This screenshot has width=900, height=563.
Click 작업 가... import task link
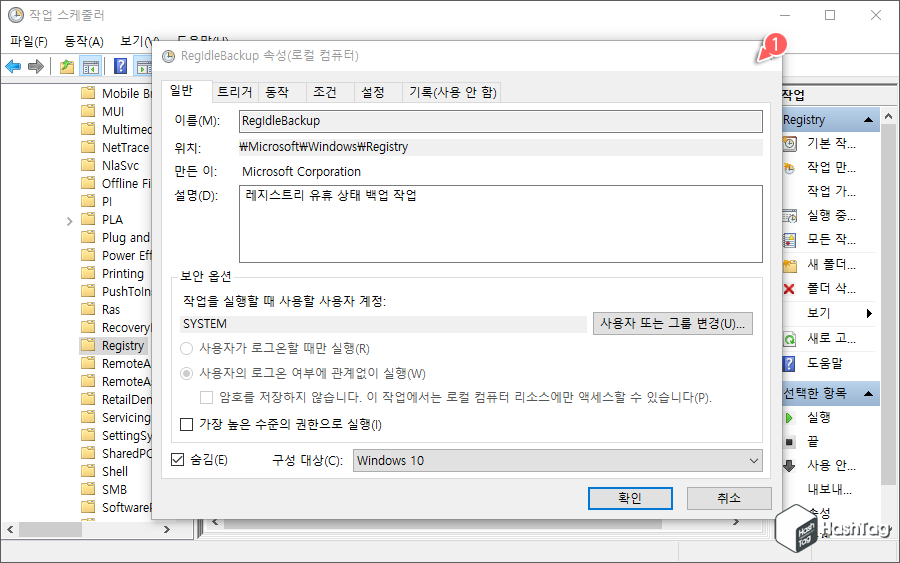tap(831, 191)
